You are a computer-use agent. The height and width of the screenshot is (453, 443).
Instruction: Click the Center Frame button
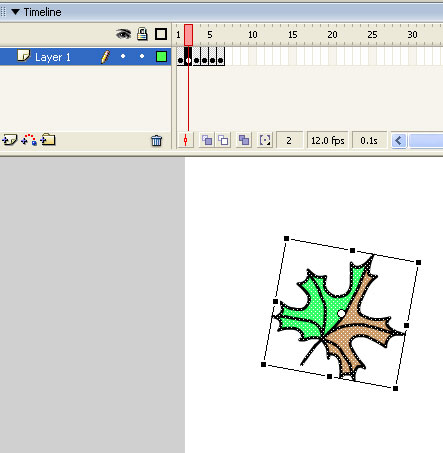(185, 140)
